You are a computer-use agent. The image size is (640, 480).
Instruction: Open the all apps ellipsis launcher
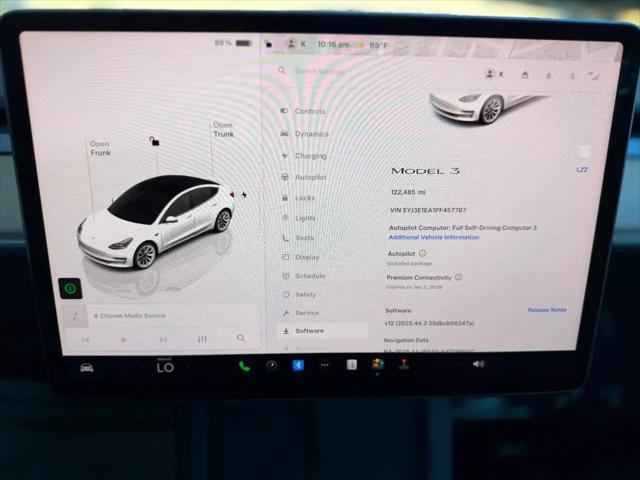tap(324, 365)
